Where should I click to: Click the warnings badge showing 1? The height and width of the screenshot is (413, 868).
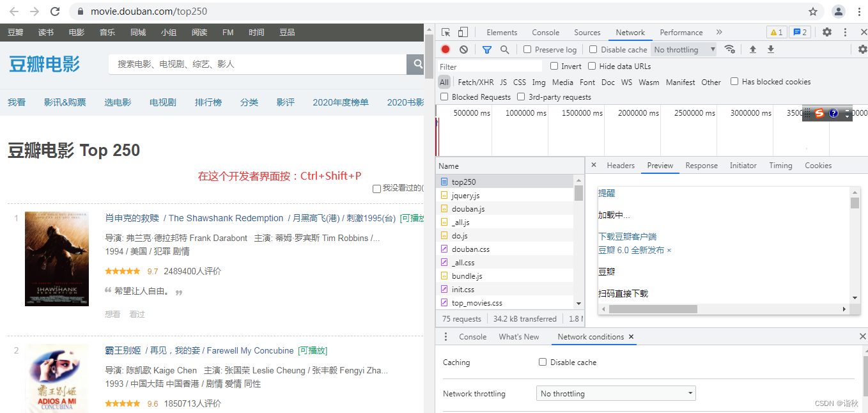(776, 32)
